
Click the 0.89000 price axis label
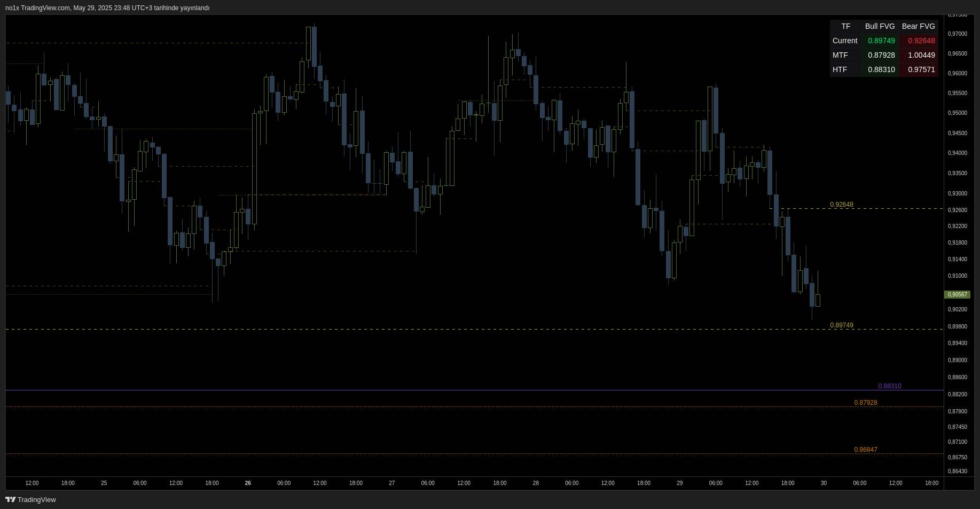coord(957,360)
